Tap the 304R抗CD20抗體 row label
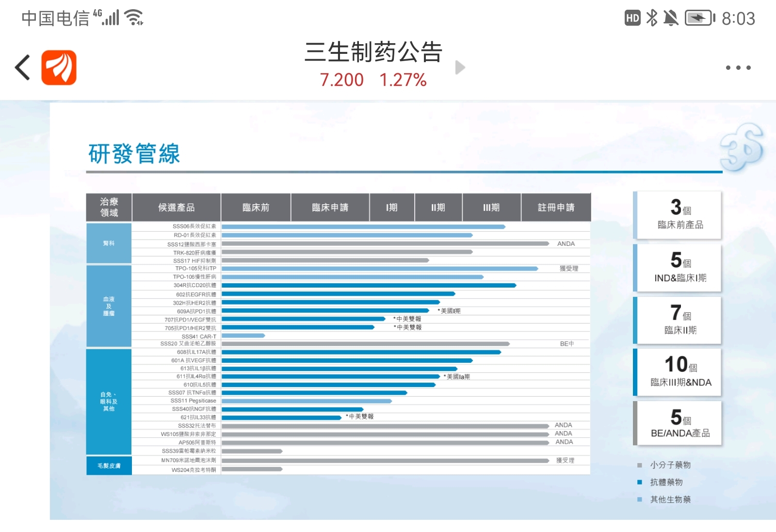 coord(195,286)
